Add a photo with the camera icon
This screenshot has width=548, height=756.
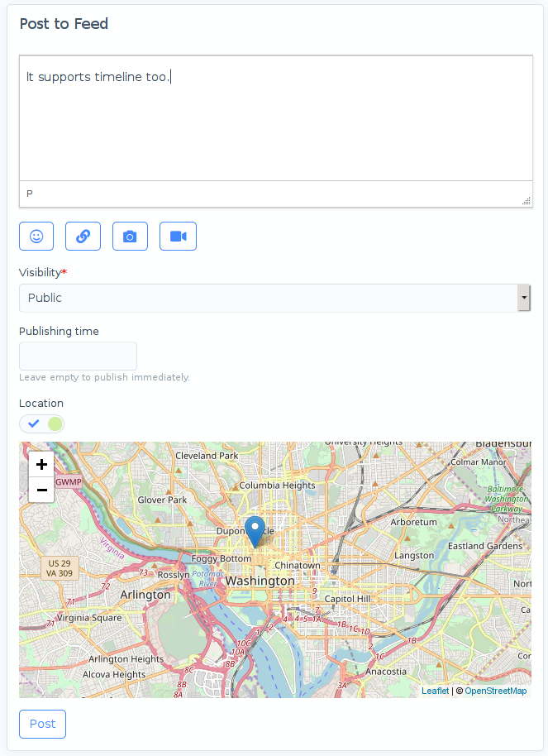pos(130,236)
